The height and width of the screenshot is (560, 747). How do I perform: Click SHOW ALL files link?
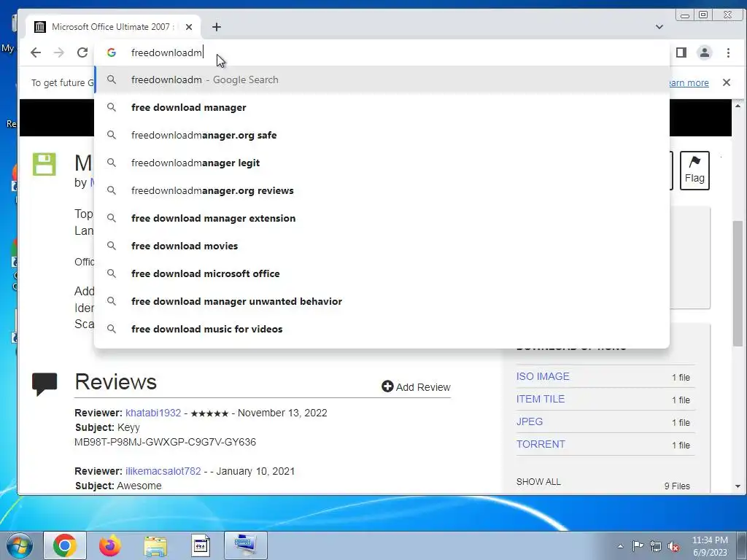tap(538, 482)
